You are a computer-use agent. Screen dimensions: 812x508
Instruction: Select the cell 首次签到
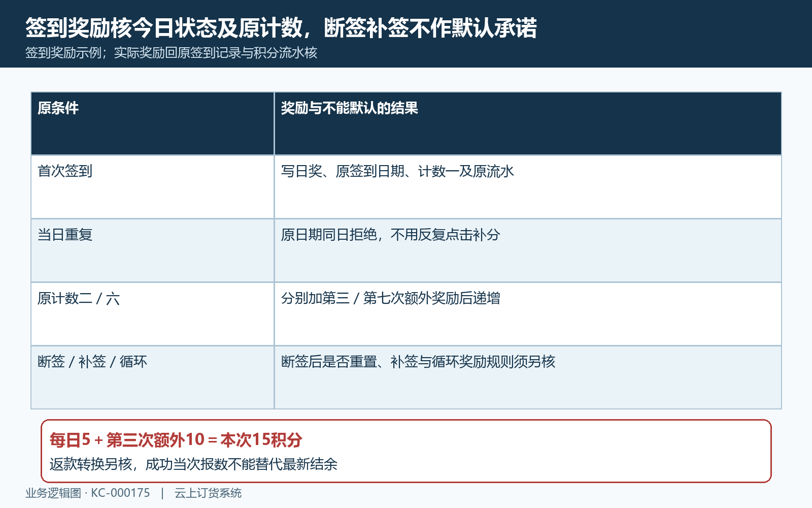(x=152, y=187)
